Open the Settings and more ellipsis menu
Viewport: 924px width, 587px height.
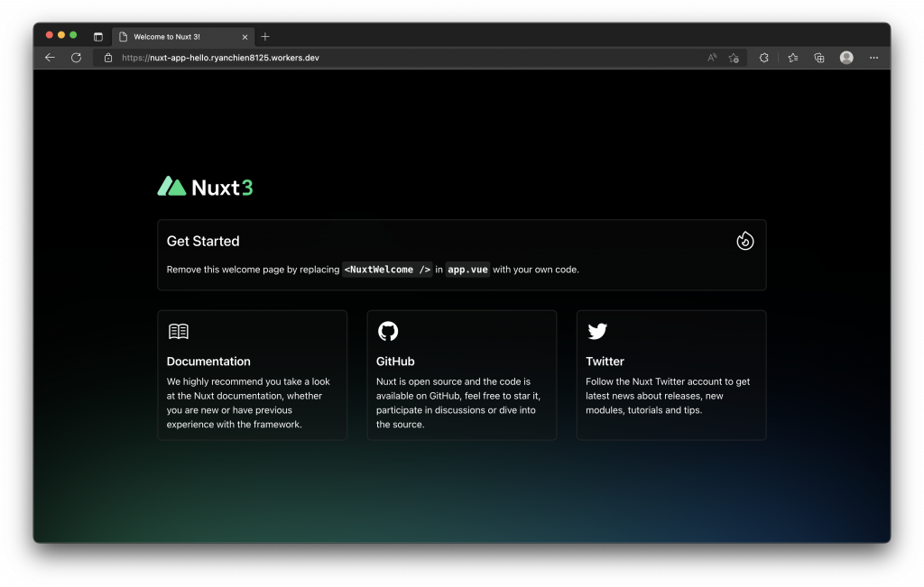point(873,58)
